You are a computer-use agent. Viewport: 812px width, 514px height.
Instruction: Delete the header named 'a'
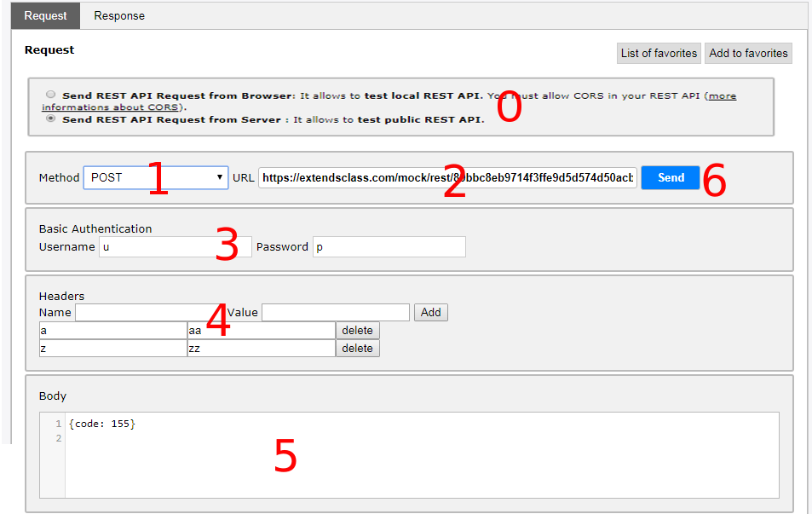click(x=357, y=330)
